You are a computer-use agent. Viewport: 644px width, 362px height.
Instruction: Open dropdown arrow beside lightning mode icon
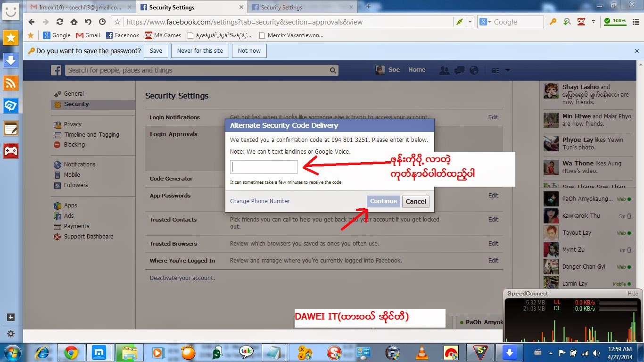470,22
